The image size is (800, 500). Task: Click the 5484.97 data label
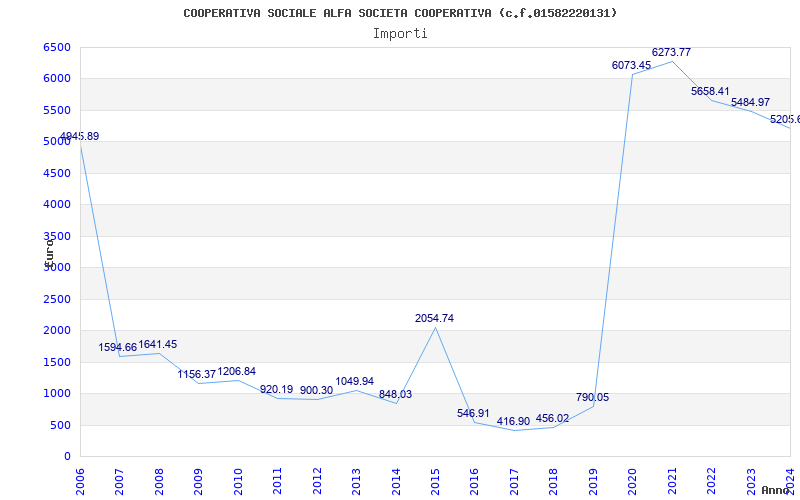point(751,103)
